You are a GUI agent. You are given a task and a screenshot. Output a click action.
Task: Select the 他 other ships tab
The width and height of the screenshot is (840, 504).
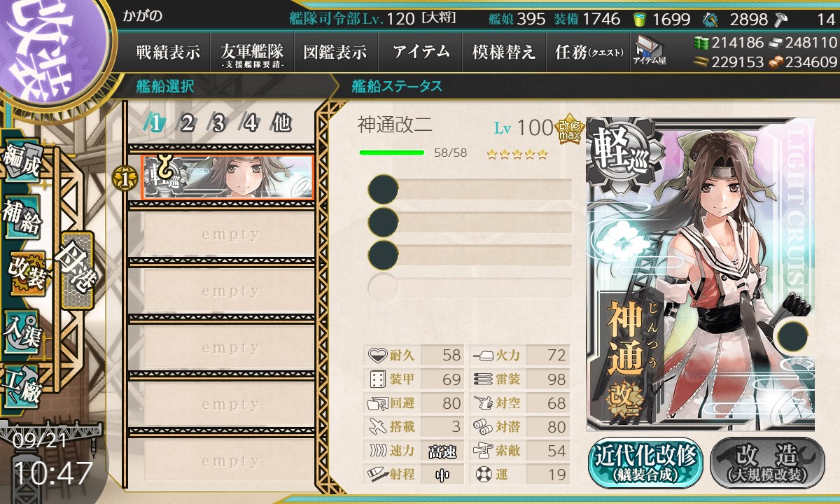pyautogui.click(x=281, y=123)
